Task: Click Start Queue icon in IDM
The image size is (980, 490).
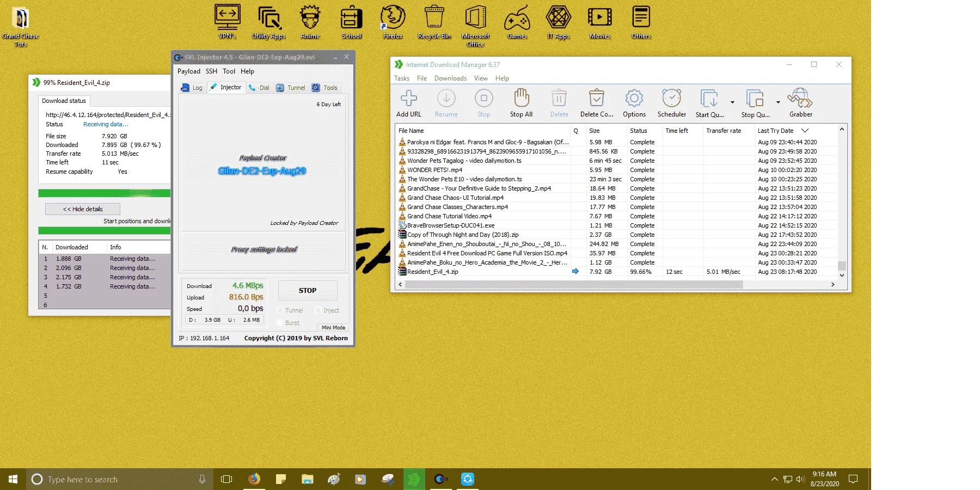Action: coord(709,103)
